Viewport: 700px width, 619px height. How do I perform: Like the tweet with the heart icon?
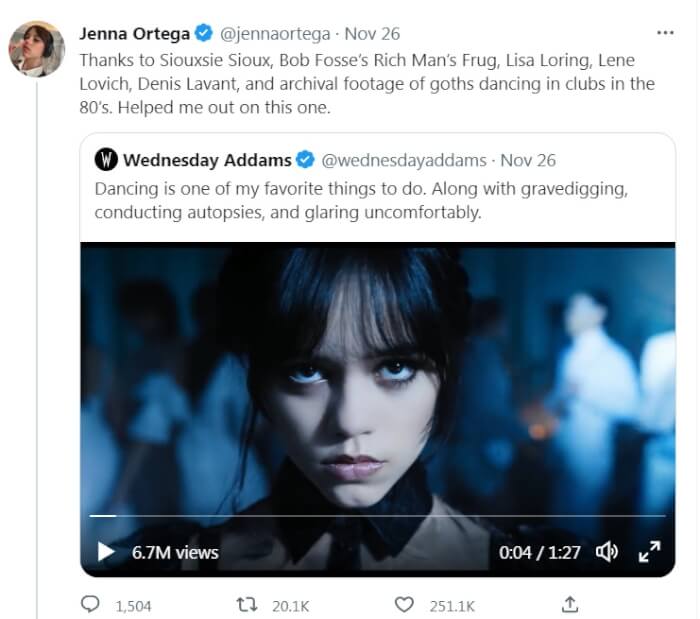[404, 605]
